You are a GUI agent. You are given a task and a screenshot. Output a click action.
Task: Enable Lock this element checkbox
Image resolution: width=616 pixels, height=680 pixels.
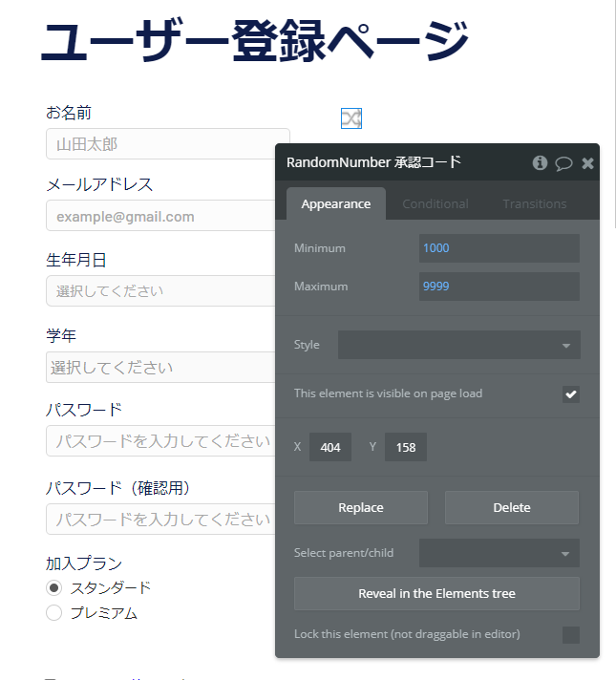(x=571, y=635)
